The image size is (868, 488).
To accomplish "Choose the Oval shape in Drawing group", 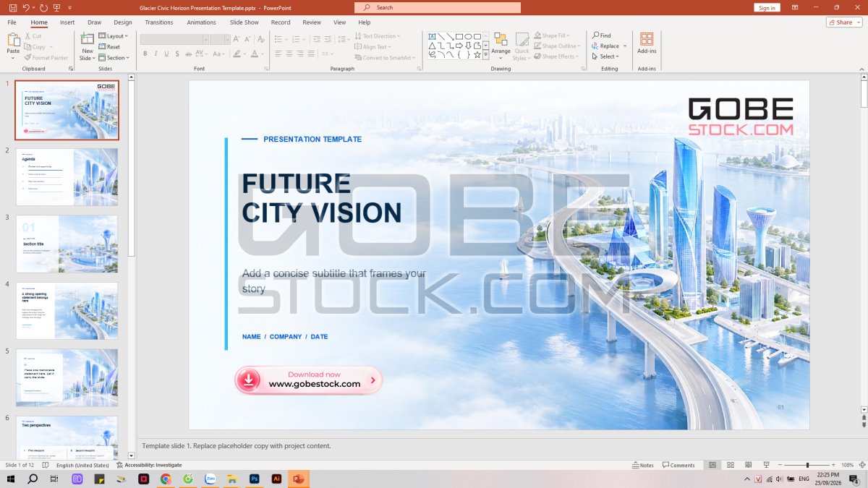I will [x=468, y=36].
